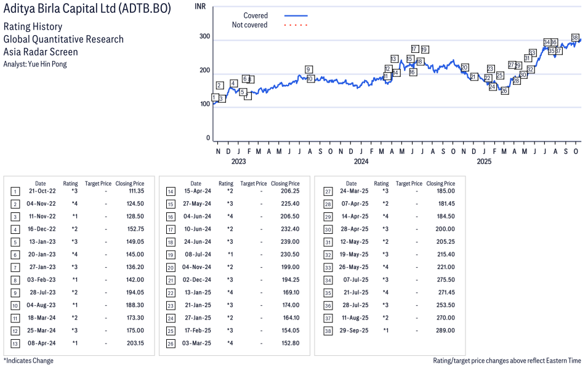Click the 08-Jul-24 date entry

click(195, 254)
